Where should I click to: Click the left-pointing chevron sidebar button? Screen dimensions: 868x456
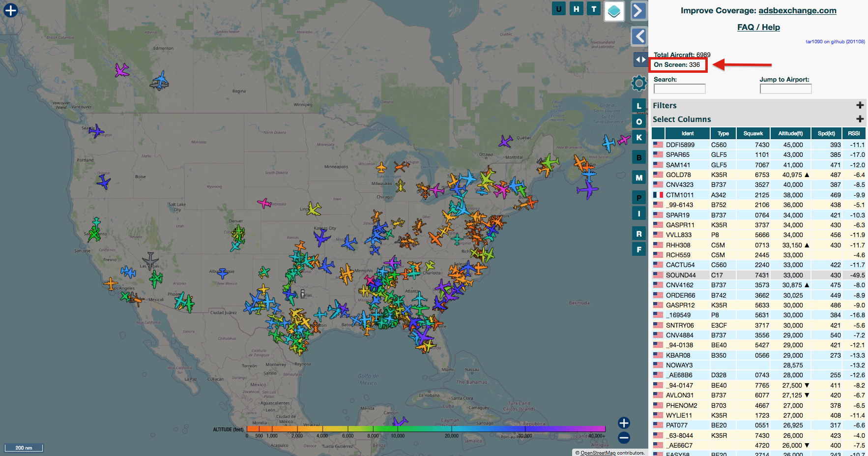click(x=639, y=36)
